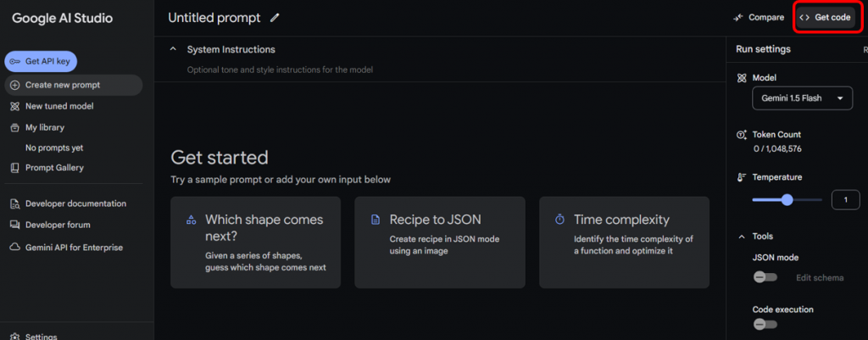Click the key icon on Get API key

click(x=15, y=61)
